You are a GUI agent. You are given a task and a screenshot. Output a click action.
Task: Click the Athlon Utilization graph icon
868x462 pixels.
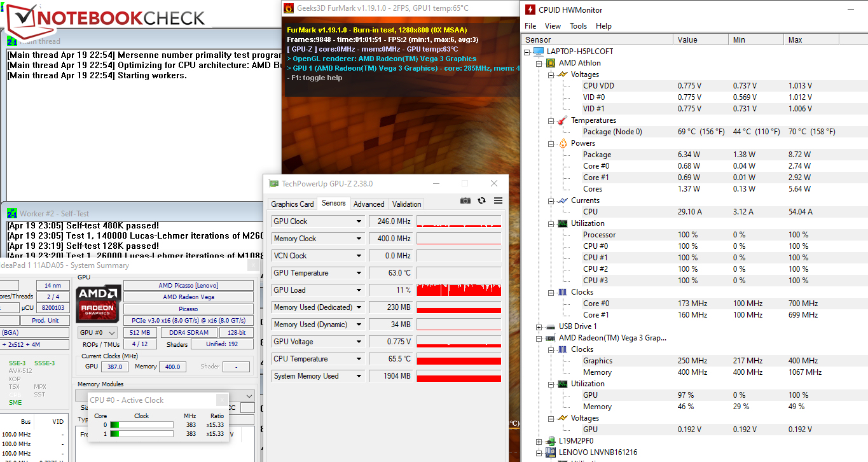[x=563, y=223]
